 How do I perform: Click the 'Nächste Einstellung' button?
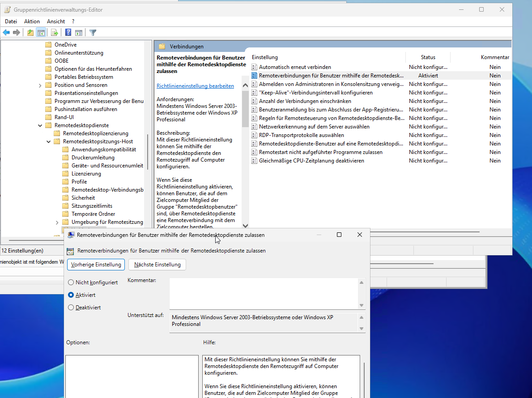click(x=157, y=265)
